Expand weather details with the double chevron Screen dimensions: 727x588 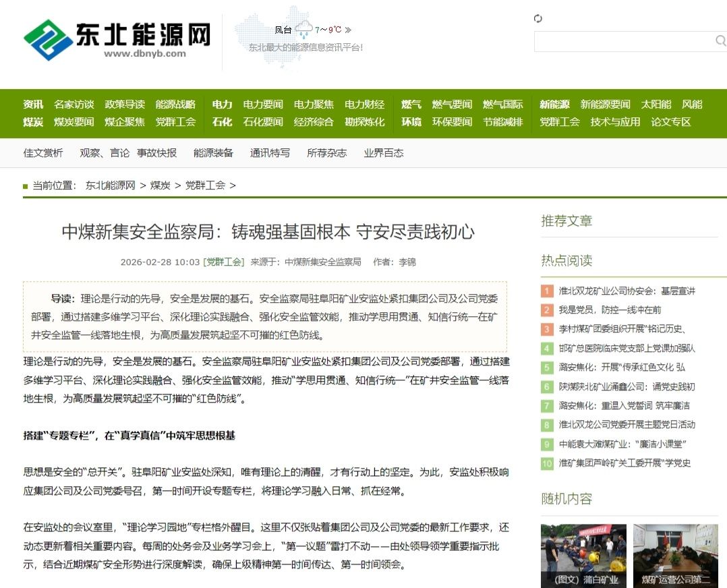[x=348, y=30]
